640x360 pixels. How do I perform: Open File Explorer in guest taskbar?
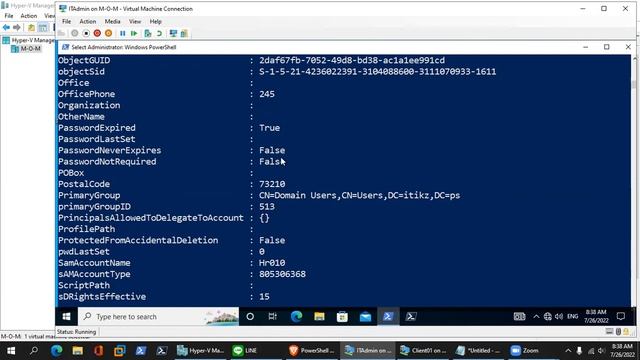pos(319,316)
